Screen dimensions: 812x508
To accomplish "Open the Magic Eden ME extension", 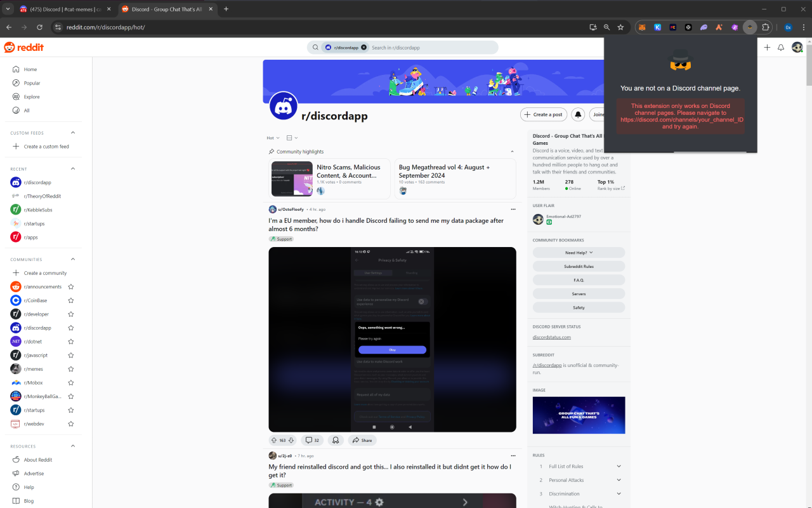I will [673, 27].
